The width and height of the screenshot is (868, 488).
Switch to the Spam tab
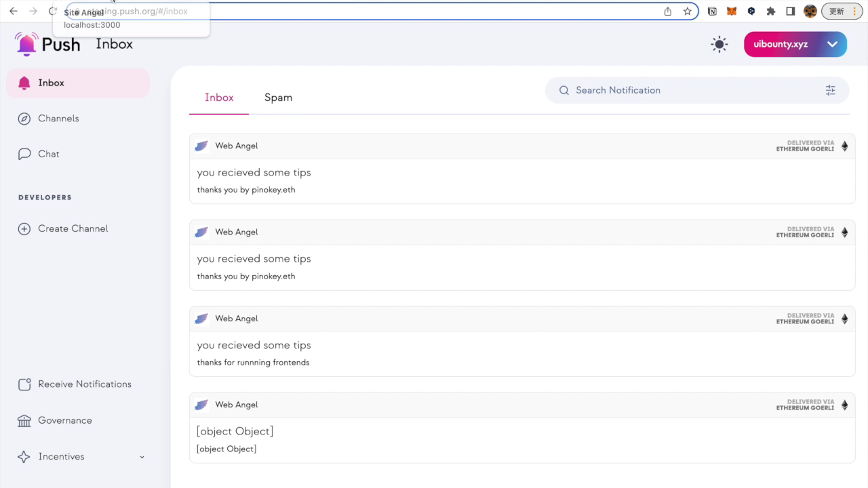278,98
